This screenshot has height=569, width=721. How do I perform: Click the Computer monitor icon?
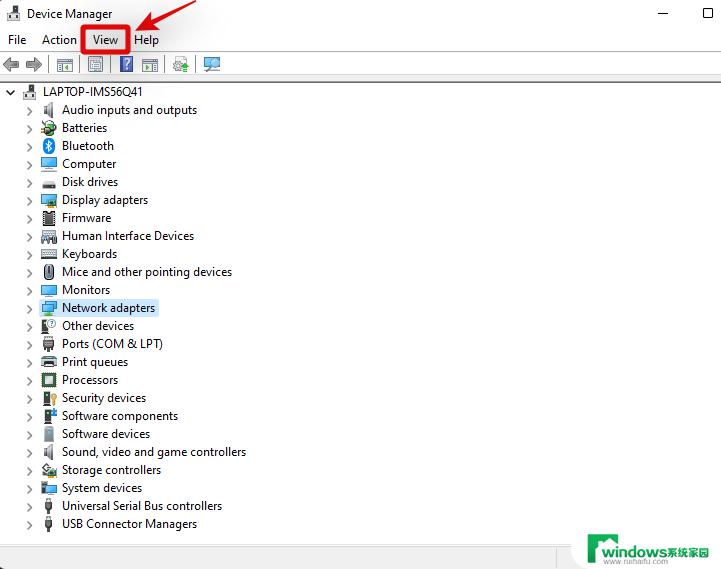[x=49, y=164]
